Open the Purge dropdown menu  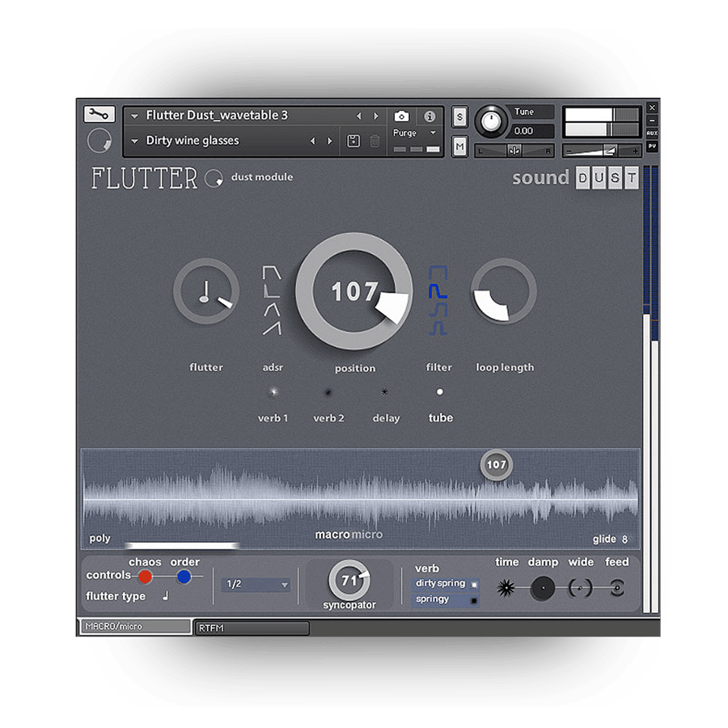click(x=414, y=133)
